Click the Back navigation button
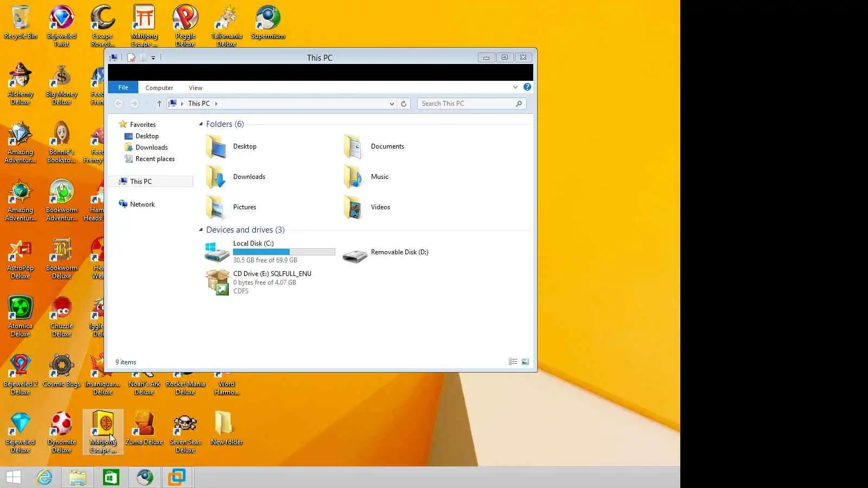The height and width of the screenshot is (488, 868). pyautogui.click(x=119, y=104)
